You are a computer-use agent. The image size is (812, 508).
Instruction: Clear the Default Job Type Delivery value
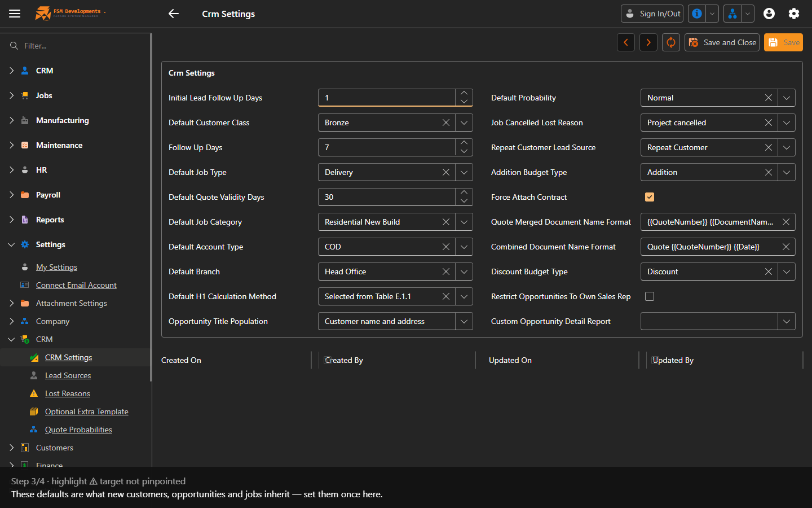point(446,172)
